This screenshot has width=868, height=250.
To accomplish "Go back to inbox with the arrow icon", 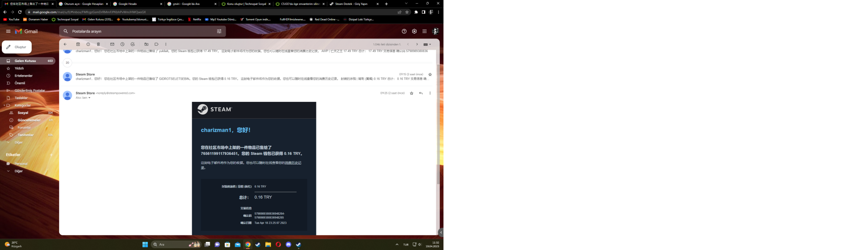I will (x=65, y=44).
